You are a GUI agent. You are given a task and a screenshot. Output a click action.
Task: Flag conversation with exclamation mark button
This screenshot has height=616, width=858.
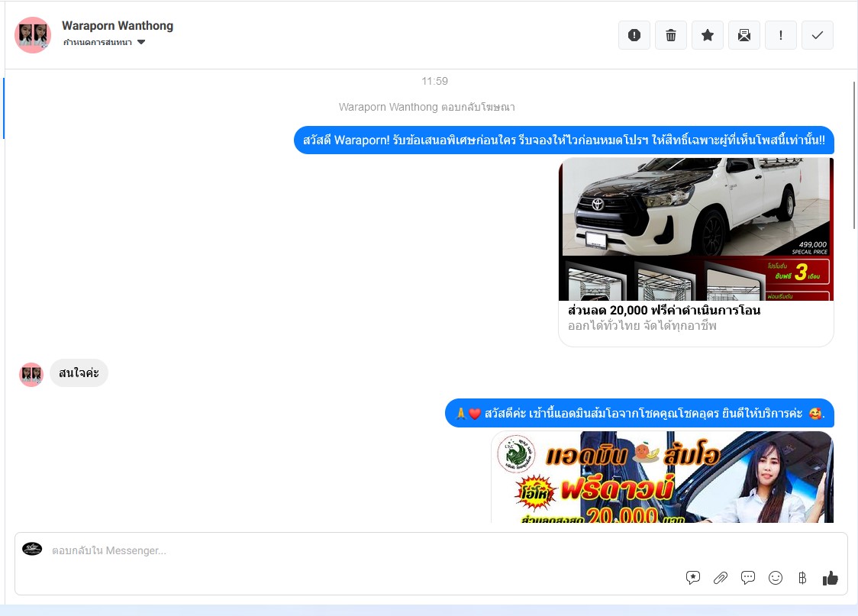click(781, 35)
